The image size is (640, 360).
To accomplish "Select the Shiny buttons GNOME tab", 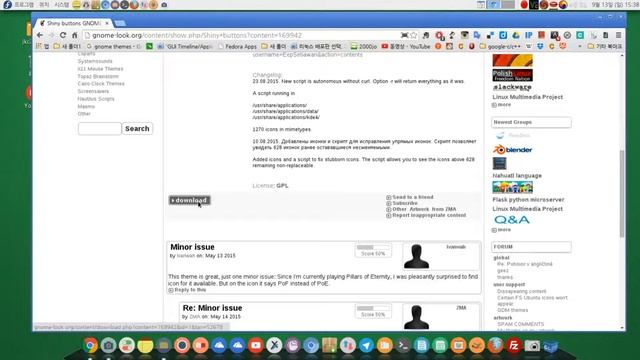I will pos(73,23).
